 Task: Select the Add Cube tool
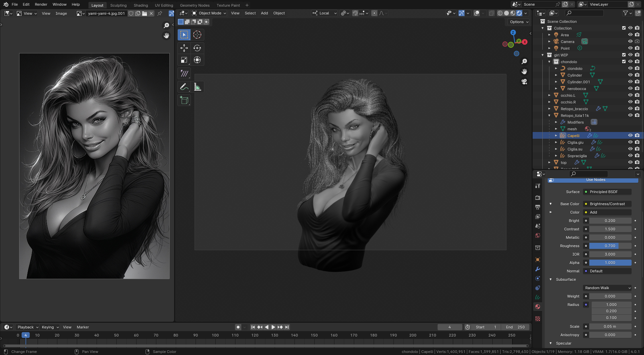click(x=184, y=100)
